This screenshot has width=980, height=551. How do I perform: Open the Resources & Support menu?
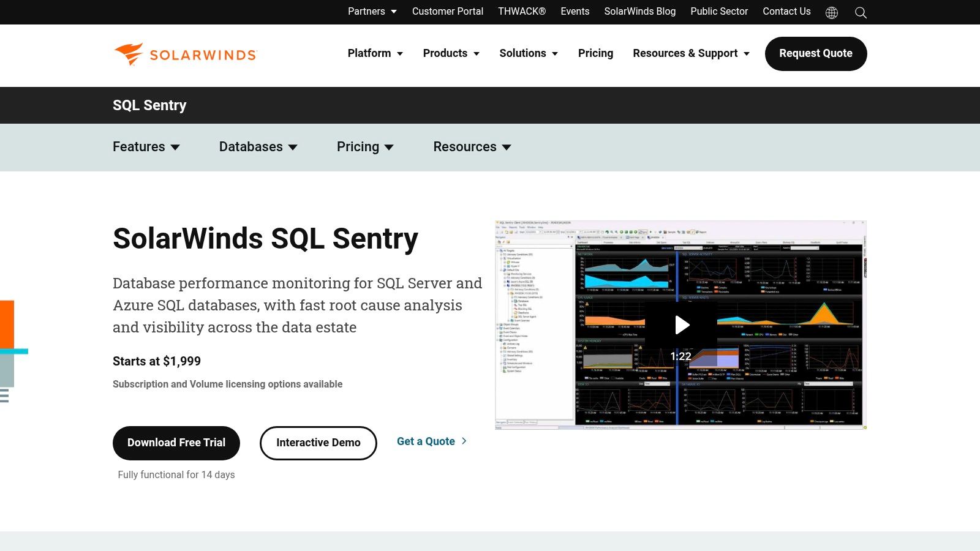[x=690, y=53]
